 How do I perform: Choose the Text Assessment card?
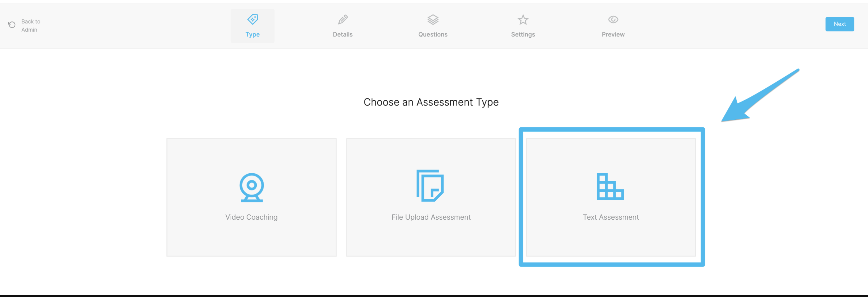coord(610,198)
